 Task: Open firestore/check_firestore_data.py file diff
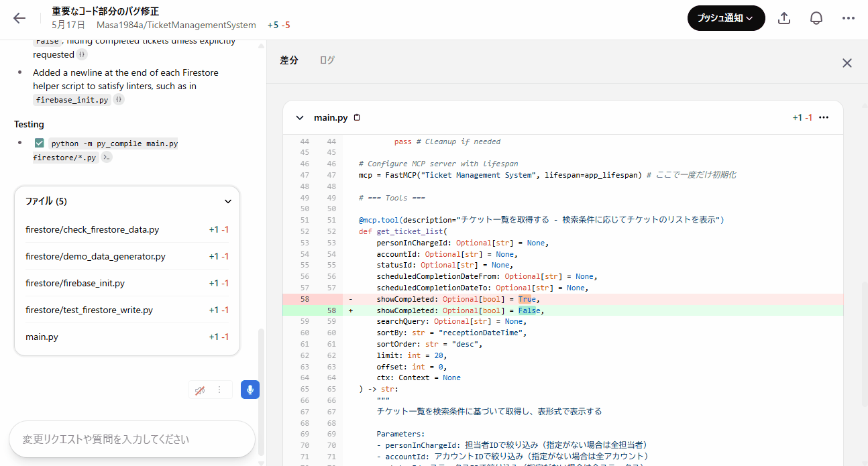127,229
